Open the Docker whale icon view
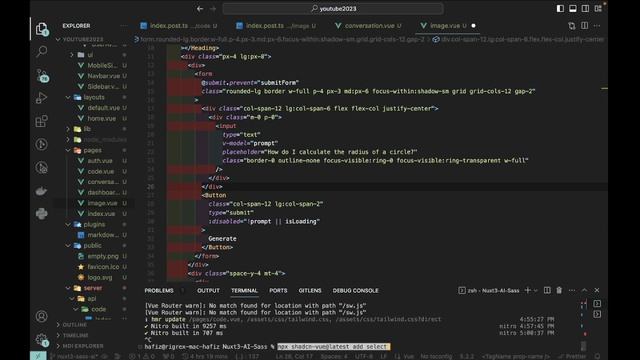 coord(41,191)
